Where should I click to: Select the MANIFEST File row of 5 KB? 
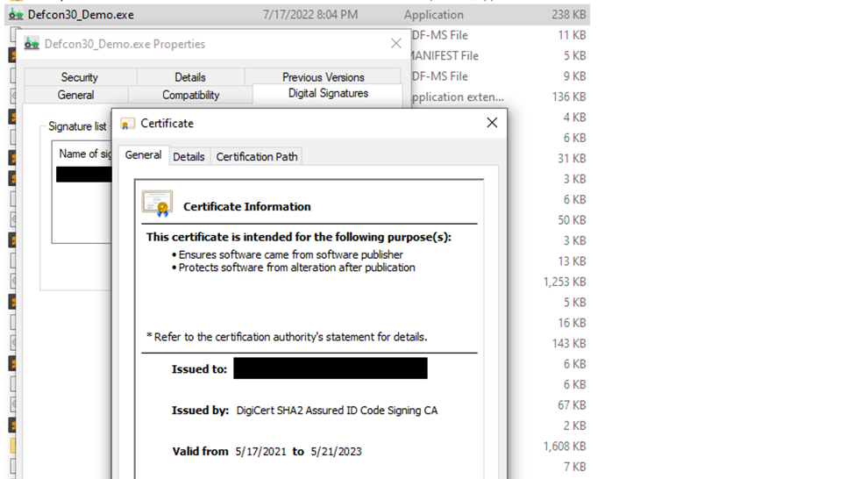click(x=501, y=56)
